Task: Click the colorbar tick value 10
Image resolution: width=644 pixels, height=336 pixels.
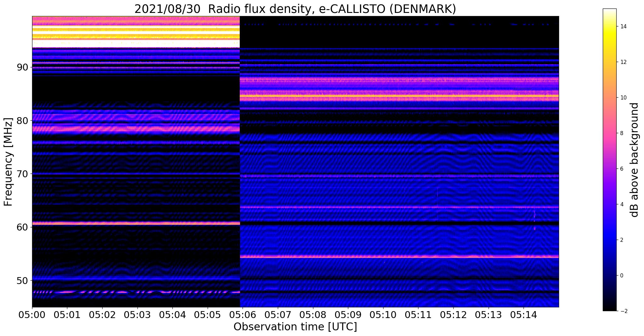Action: coord(623,98)
